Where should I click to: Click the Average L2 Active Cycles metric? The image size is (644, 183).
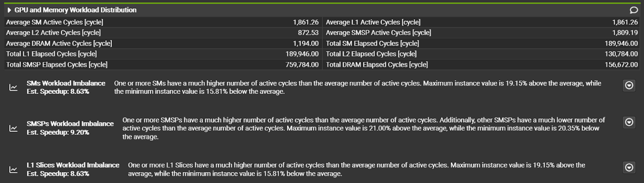53,33
